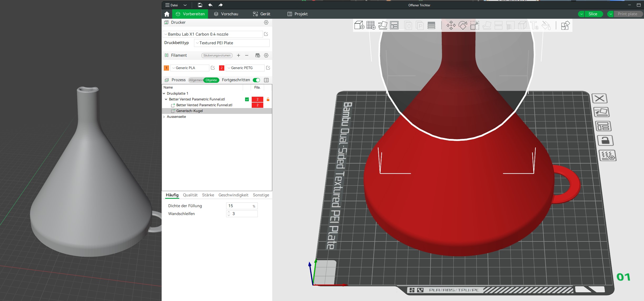644x301 pixels.
Task: Uncheck Better Vented Parametric Funnel.stl
Action: coord(247,99)
